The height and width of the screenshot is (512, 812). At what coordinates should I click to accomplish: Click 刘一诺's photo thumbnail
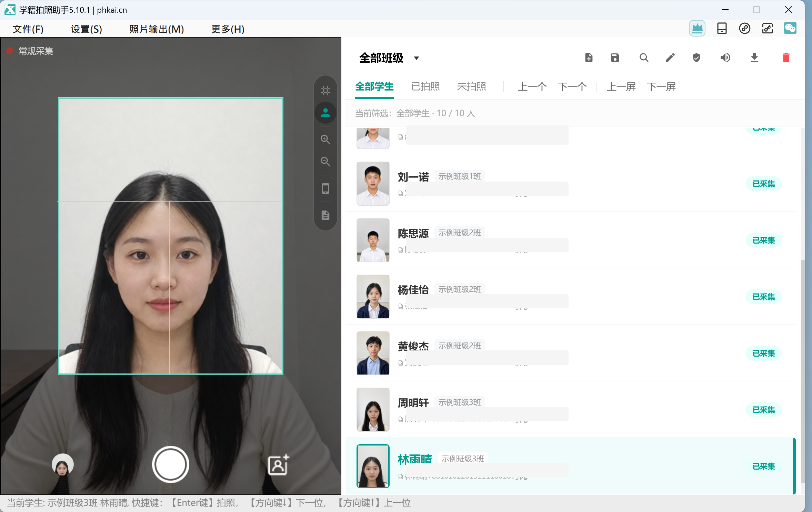tap(373, 184)
